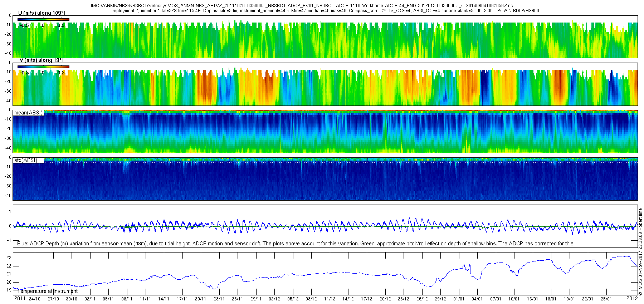Click the "V (m/s) along 19°T" title
This screenshot has width=644, height=304.
pyautogui.click(x=42, y=60)
